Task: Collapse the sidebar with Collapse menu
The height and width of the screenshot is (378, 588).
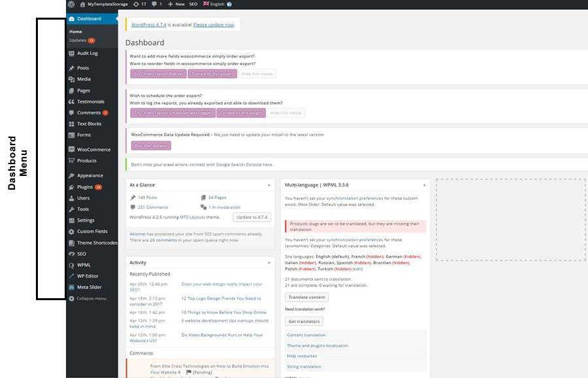Action: click(x=88, y=298)
